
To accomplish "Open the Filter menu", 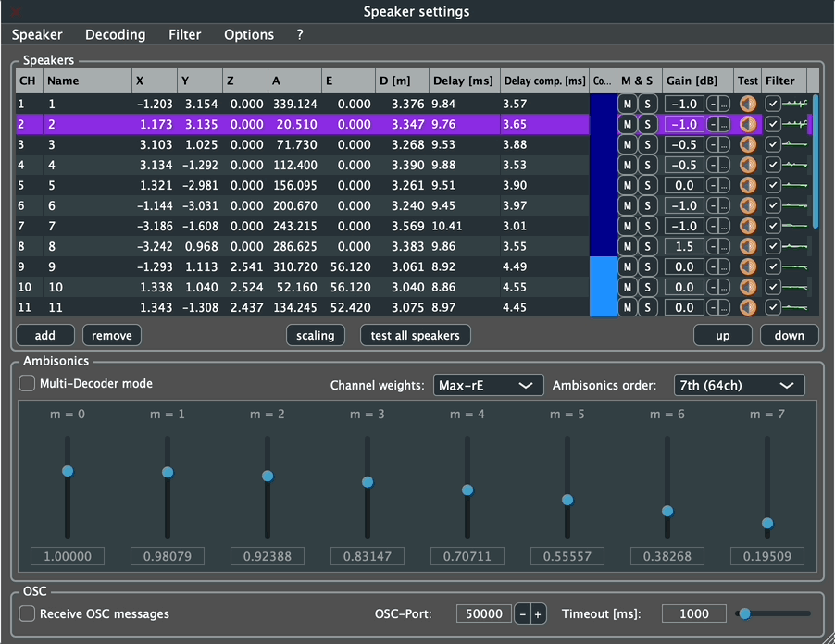I will 185,34.
